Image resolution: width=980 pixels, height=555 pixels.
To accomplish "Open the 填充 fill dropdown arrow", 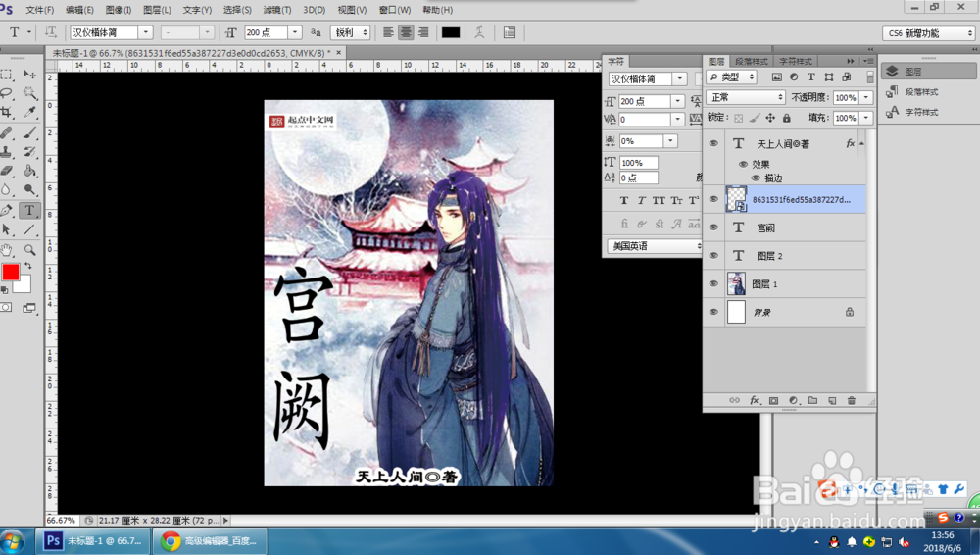I will [x=866, y=118].
